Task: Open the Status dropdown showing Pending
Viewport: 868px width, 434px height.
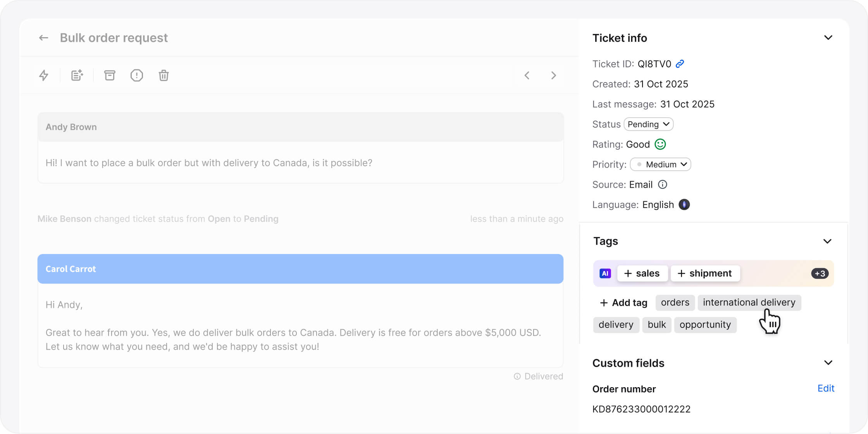Action: pos(648,124)
